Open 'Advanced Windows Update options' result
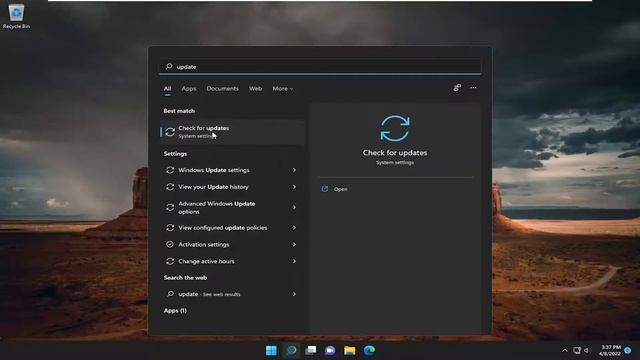640x360 pixels. tap(232, 207)
